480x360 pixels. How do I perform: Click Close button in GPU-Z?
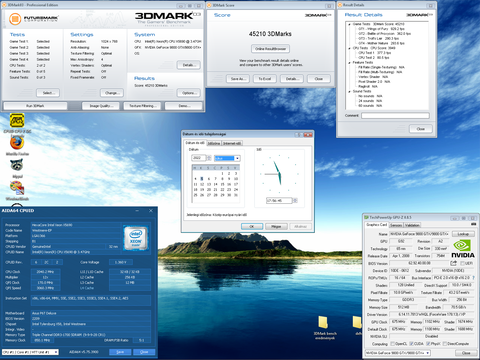click(466, 353)
